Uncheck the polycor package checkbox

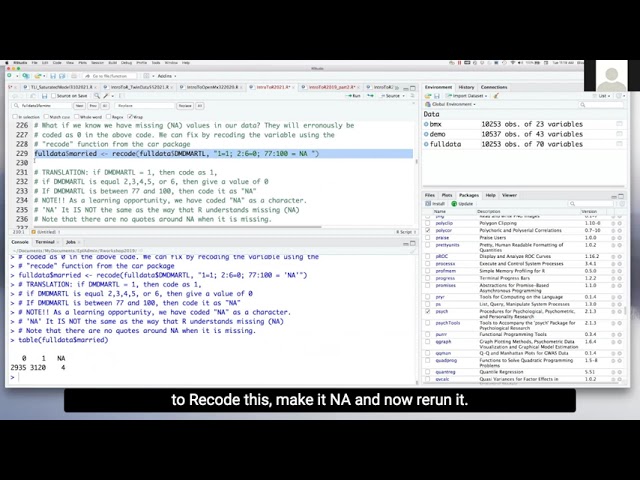pyautogui.click(x=427, y=230)
